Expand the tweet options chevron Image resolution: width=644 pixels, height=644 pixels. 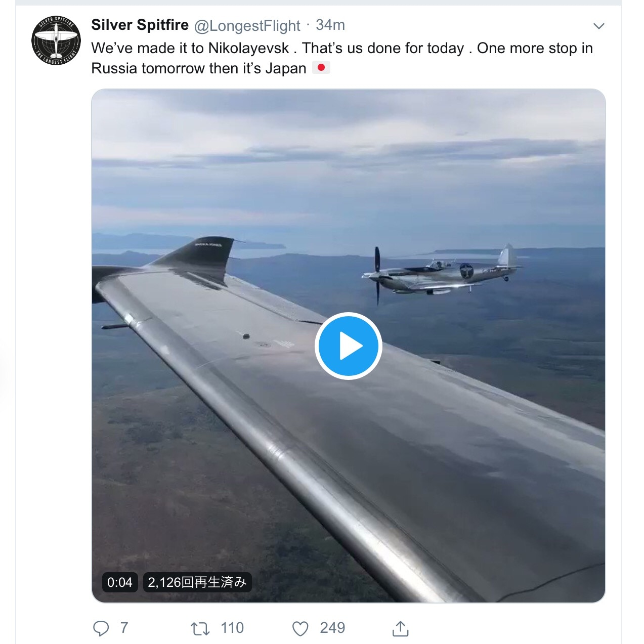click(599, 26)
